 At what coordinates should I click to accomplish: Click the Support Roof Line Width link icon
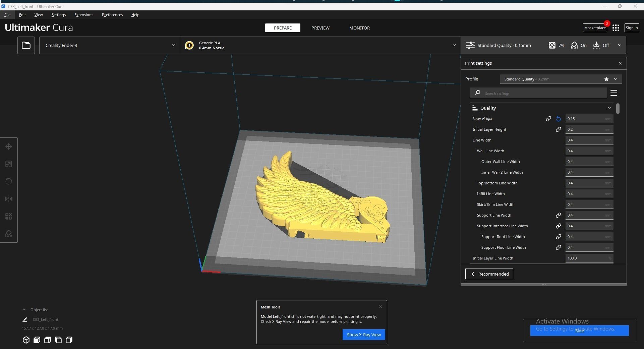[x=559, y=237]
